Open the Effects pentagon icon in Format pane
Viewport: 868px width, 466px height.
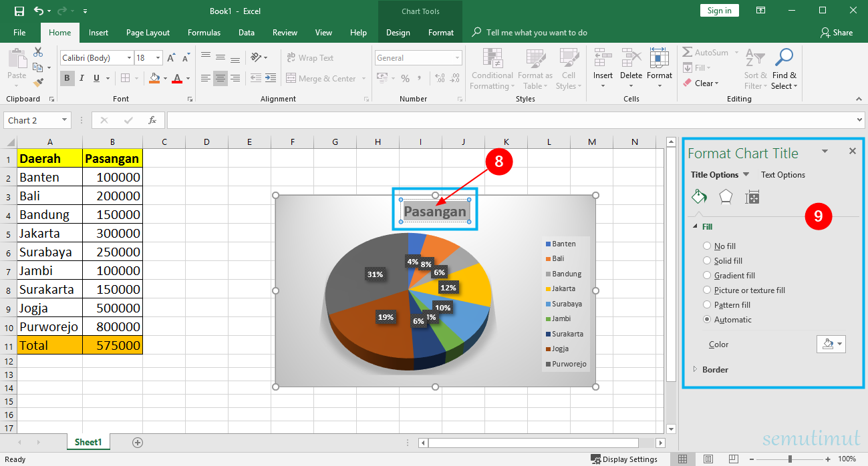pos(726,196)
